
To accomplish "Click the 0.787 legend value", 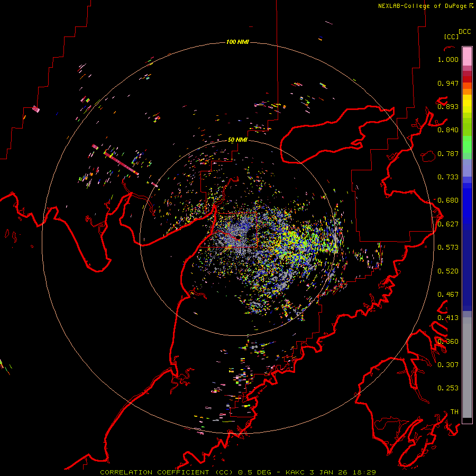I will point(448,153).
